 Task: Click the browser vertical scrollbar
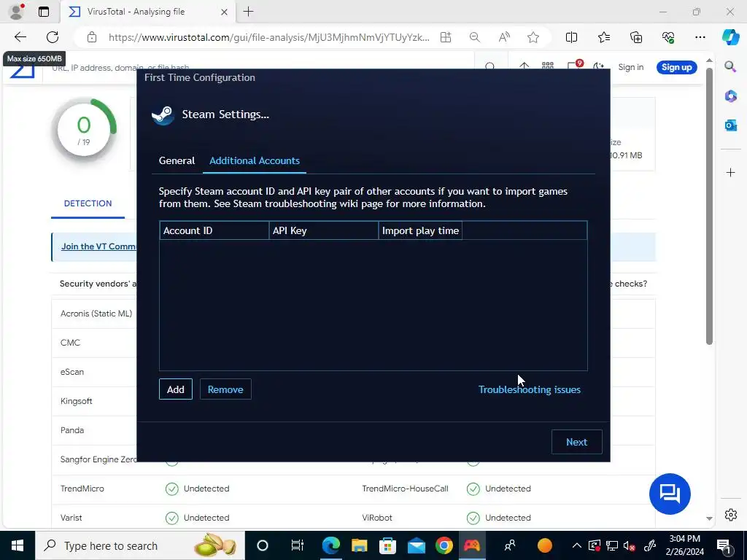tap(709, 206)
